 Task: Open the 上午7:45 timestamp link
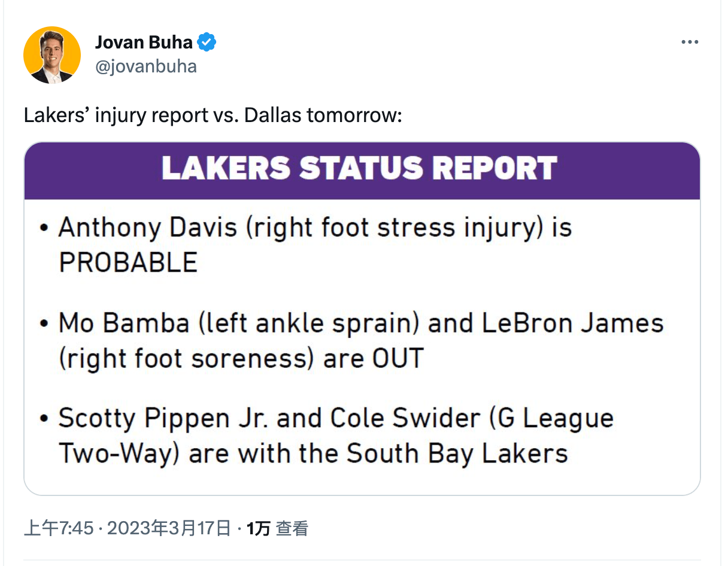coord(58,528)
